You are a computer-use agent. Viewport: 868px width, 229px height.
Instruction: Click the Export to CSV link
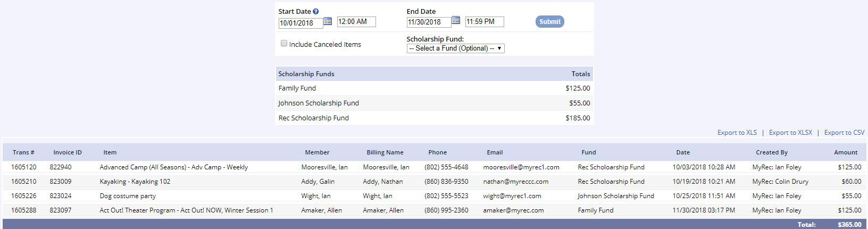click(x=844, y=133)
